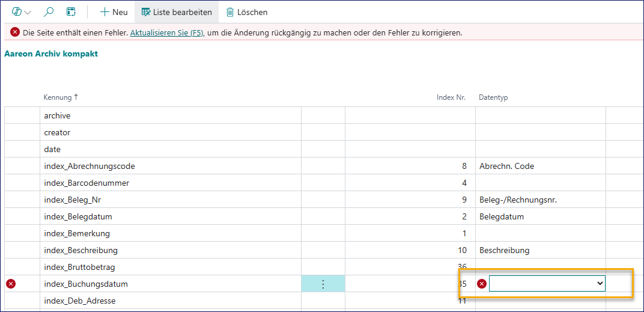Click the Datentyp field error icon
This screenshot has width=644, height=312.
[x=482, y=284]
